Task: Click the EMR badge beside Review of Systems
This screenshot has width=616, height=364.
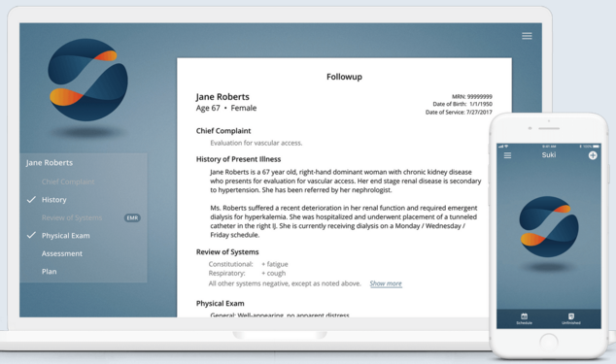Action: click(x=132, y=218)
